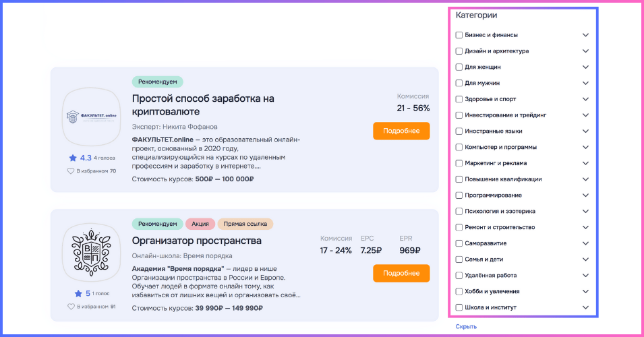The image size is (644, 337).
Task: Unfold the Программирование chevron
Action: pyautogui.click(x=586, y=195)
